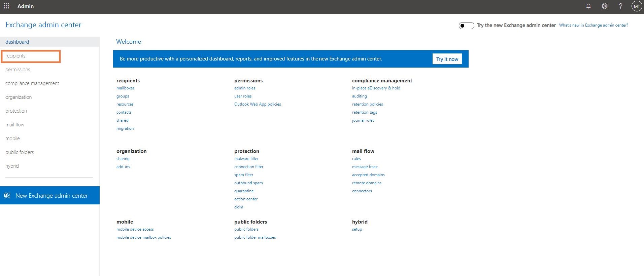Open the mobile device access link

tap(135, 229)
